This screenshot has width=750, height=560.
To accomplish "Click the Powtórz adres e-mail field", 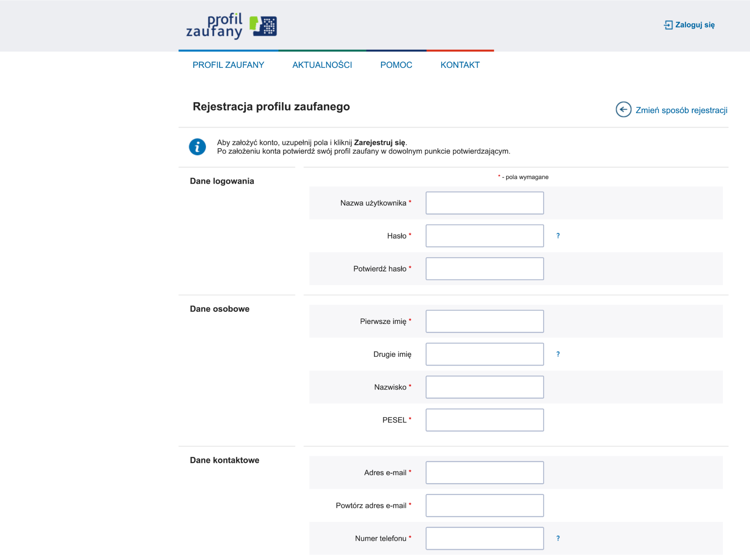I will point(484,505).
